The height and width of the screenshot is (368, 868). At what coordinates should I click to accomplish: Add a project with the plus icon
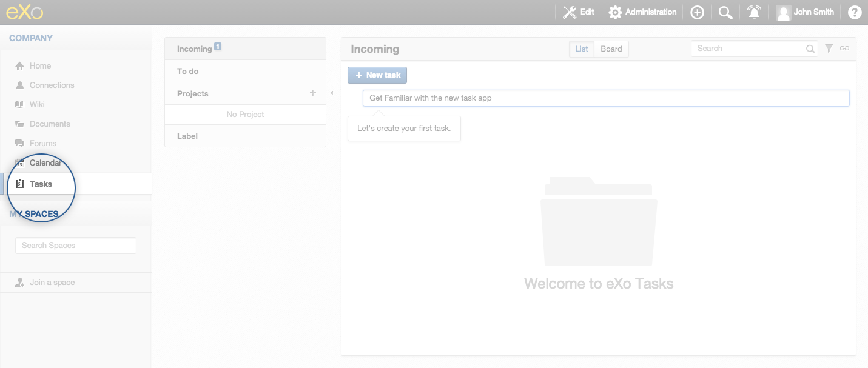coord(313,93)
